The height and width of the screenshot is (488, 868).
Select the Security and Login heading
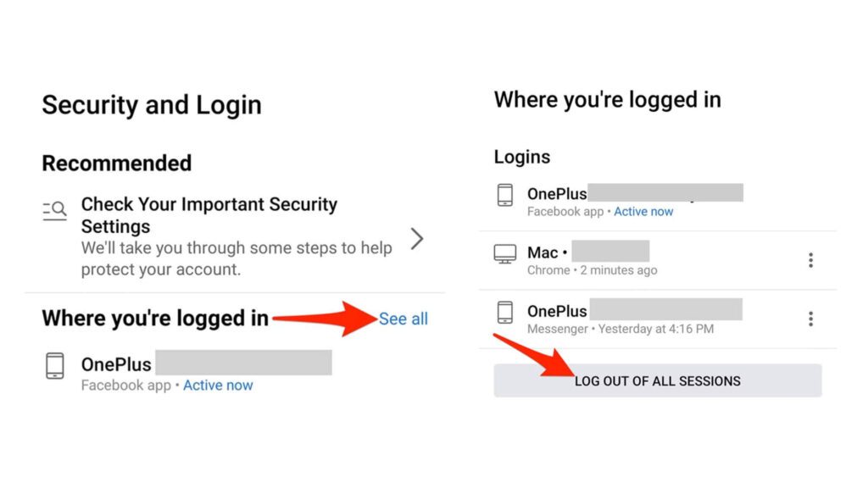coord(151,104)
